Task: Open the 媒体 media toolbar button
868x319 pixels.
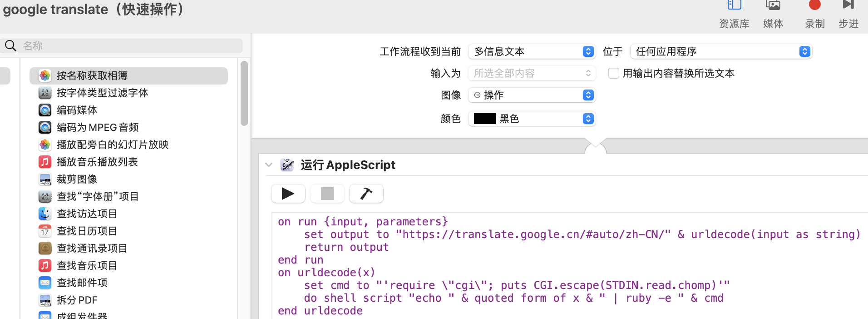Action: coord(773,15)
